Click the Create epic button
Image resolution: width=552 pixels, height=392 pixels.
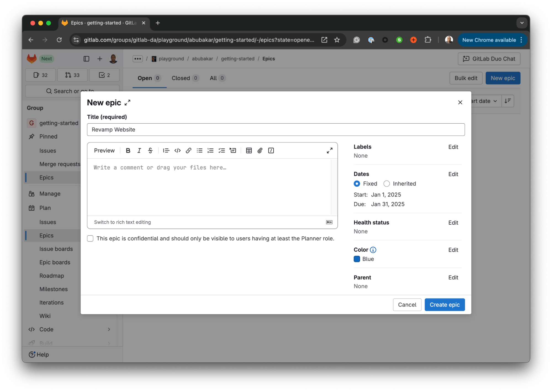(x=445, y=304)
